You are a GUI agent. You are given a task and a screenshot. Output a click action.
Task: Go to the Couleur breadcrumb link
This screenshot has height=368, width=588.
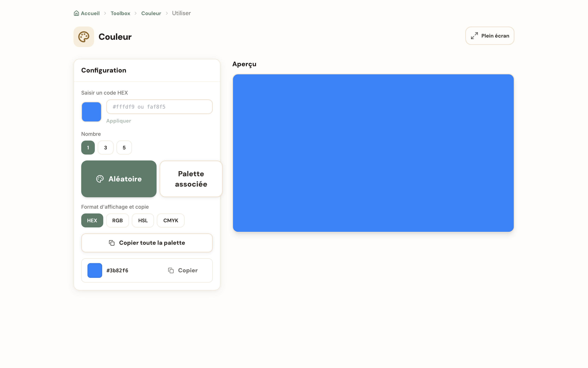(x=151, y=13)
